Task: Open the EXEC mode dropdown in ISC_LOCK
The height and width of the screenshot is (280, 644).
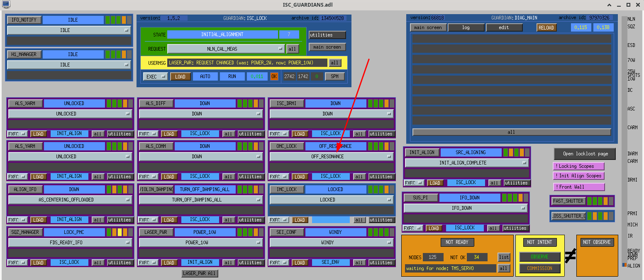Action: pyautogui.click(x=155, y=76)
